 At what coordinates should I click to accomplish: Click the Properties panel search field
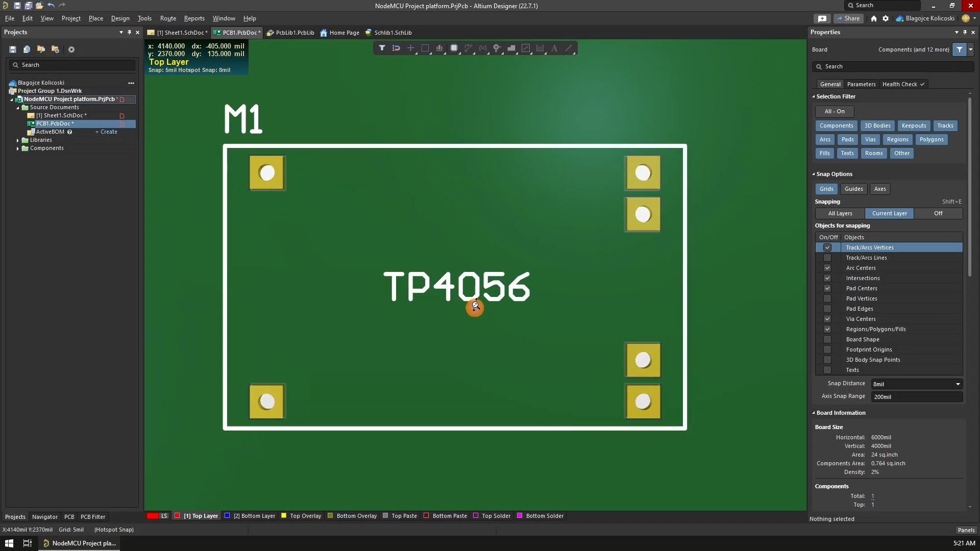(x=893, y=66)
